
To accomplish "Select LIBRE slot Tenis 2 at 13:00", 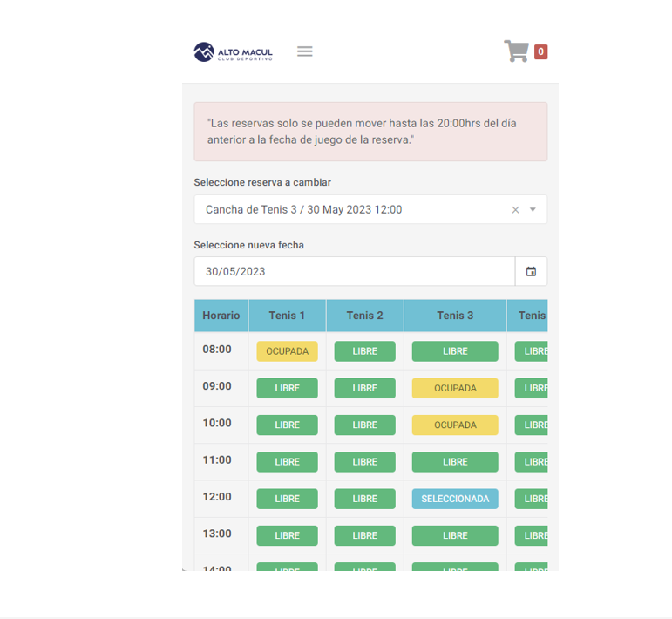I will tap(364, 535).
